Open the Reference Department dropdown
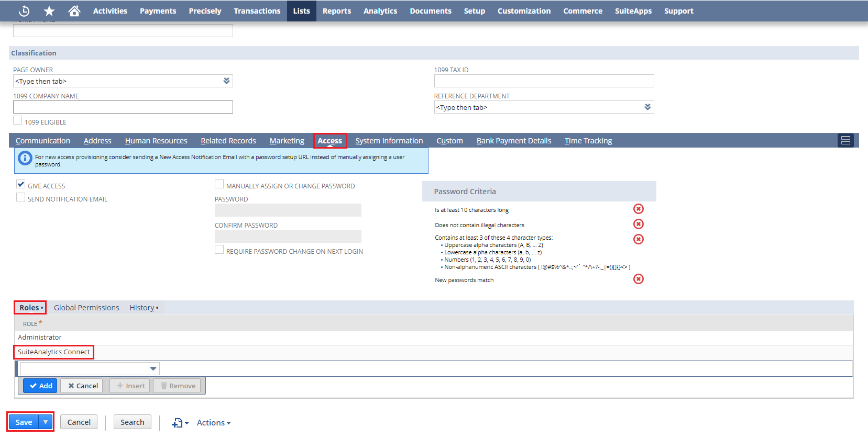 click(x=647, y=107)
